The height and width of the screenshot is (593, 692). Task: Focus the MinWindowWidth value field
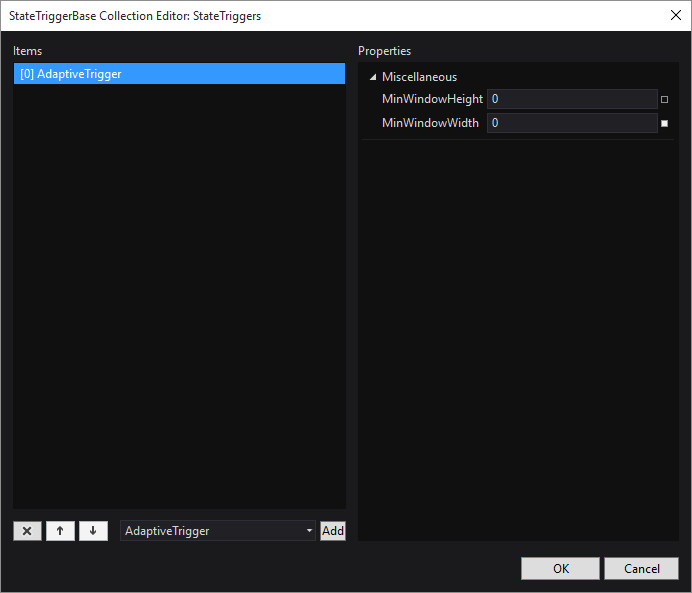[572, 123]
